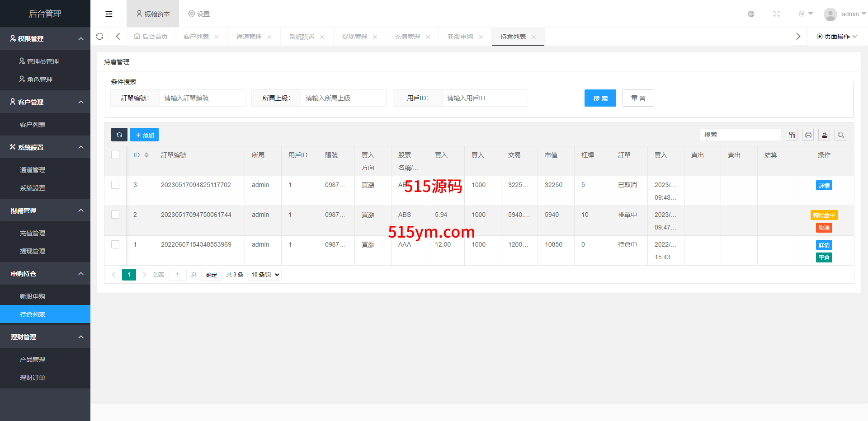Toggle fullscreen mode icon in header
This screenshot has width=868, height=421.
(776, 14)
